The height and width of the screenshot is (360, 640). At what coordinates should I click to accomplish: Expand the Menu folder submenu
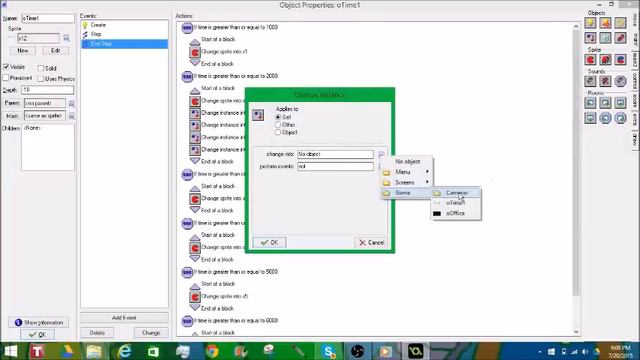407,172
